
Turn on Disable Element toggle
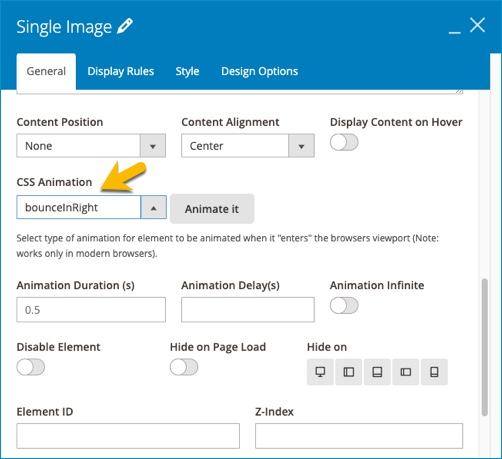coord(31,367)
